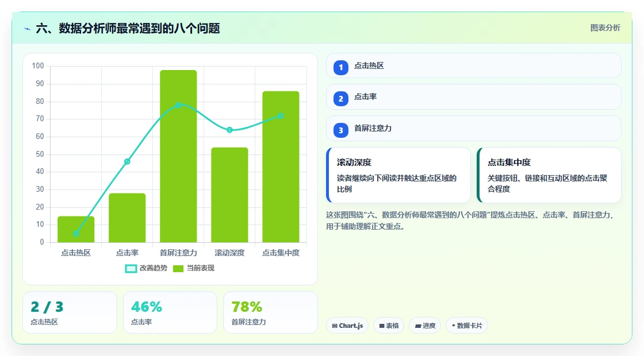Click the 改善趋势 legend label
Image resolution: width=644 pixels, height=356 pixels.
point(154,268)
